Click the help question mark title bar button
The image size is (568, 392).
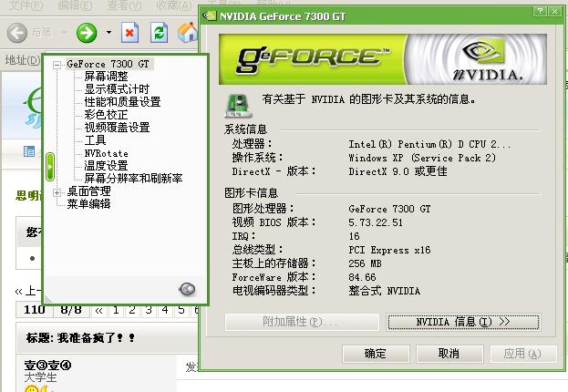point(540,11)
